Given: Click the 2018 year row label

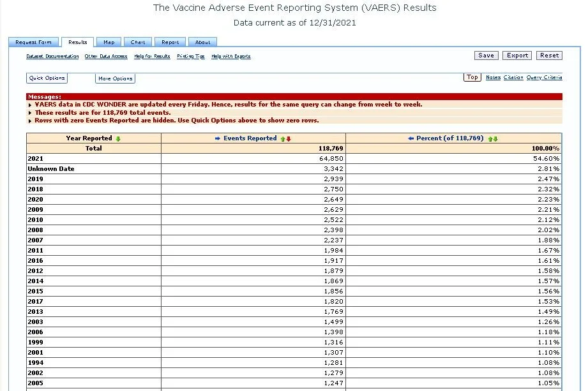Looking at the screenshot, I should (35, 189).
